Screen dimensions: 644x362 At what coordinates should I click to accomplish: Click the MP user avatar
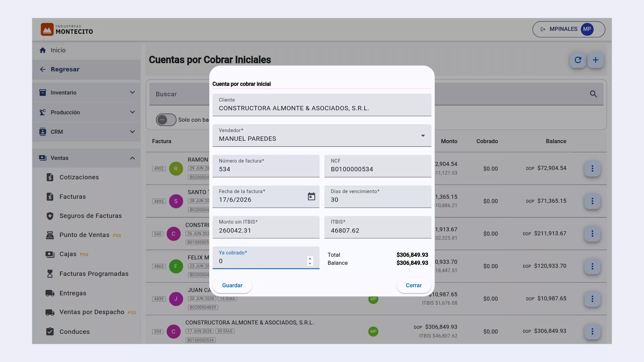click(587, 29)
